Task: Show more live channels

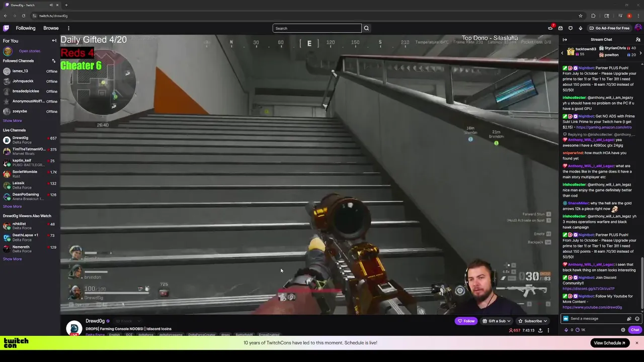Action: (12, 206)
